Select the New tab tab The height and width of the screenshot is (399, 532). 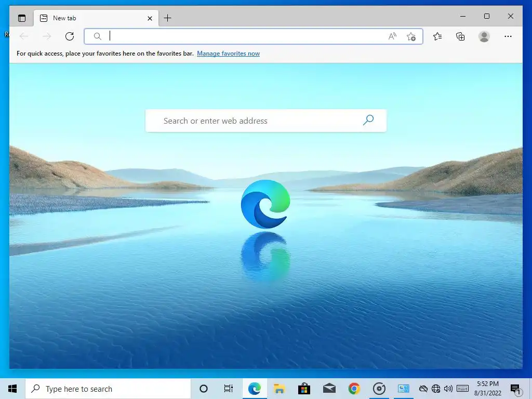(96, 18)
